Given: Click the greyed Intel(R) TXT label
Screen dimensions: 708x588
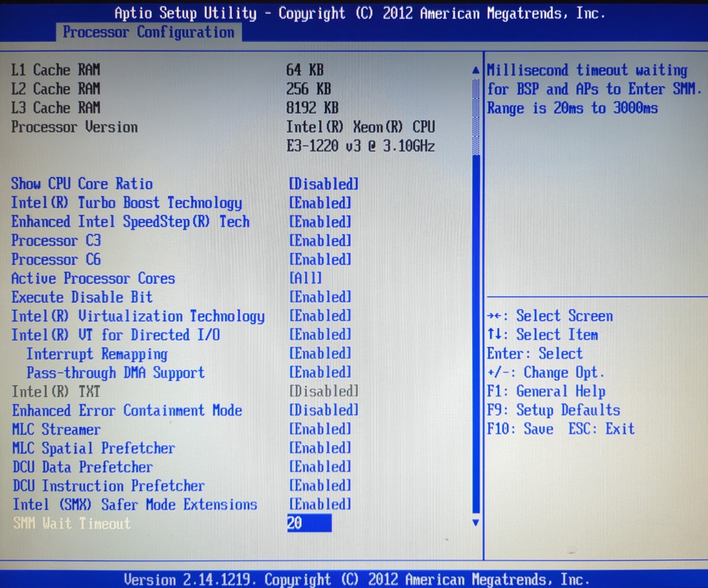Looking at the screenshot, I should [56, 392].
